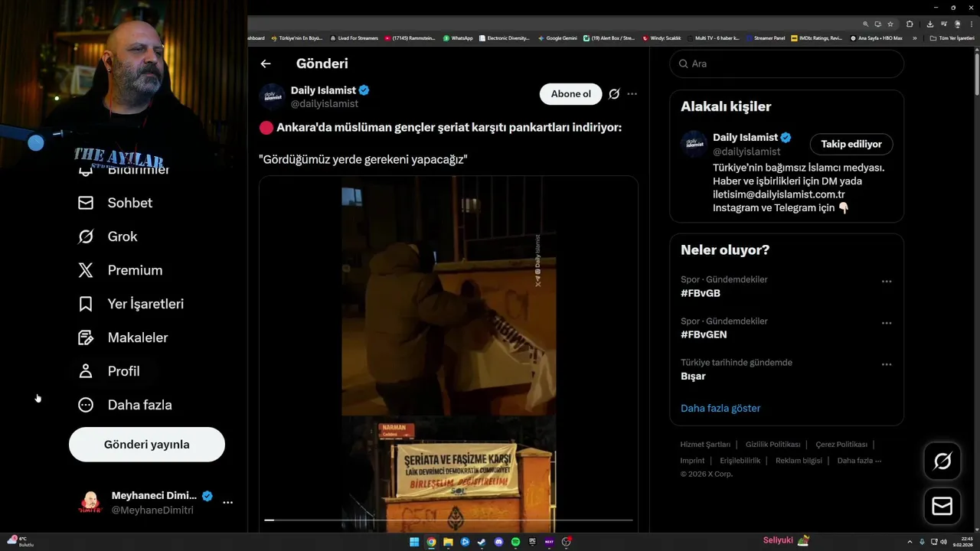Open Makaleler in the sidebar
The image size is (980, 551).
pos(122,337)
